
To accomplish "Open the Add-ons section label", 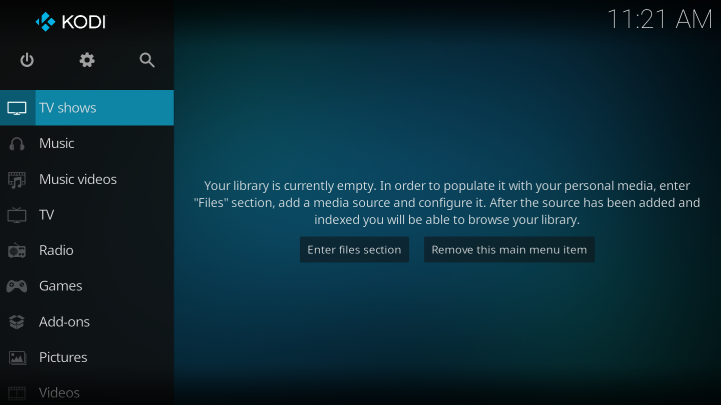I will coord(64,322).
